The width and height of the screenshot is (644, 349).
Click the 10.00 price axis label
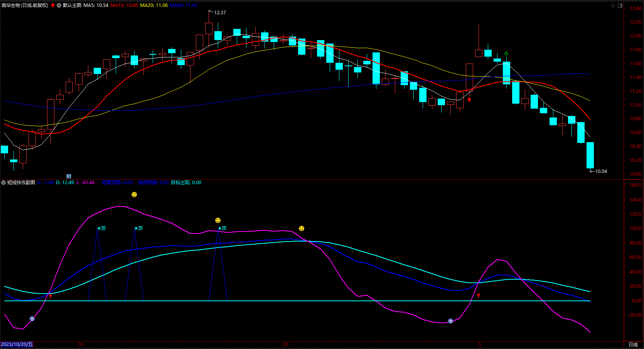[636, 174]
